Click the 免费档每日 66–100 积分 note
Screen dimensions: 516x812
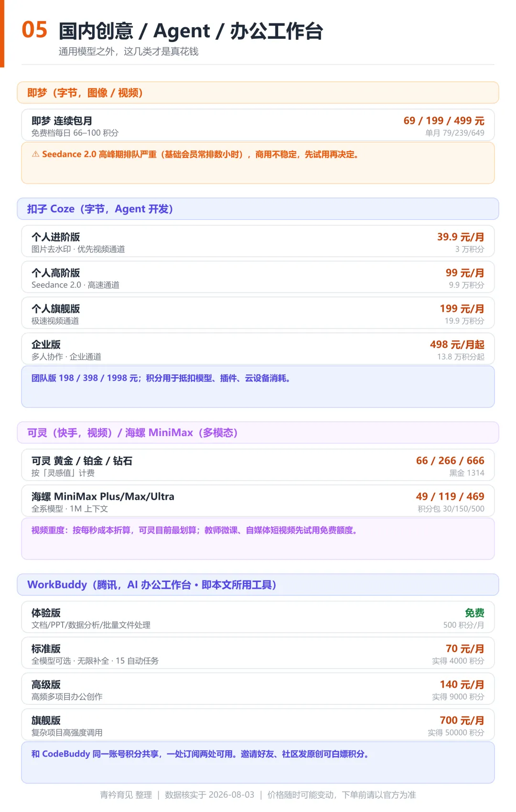pos(75,133)
